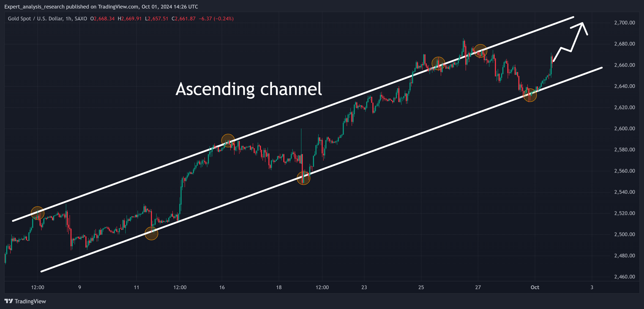This screenshot has height=309, width=644.
Task: Click the high value H2,669.91
Action: (130, 19)
